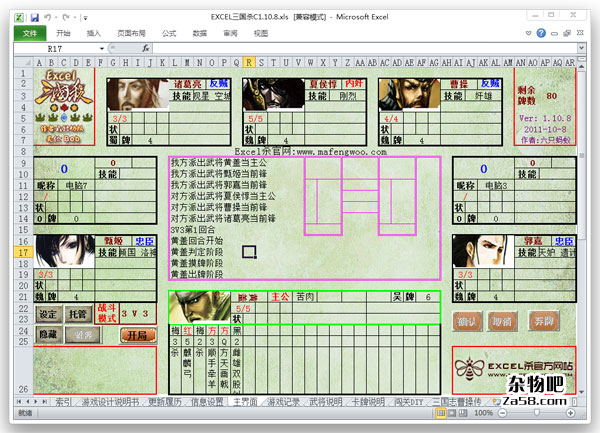Open the 审阅 Review ribbon tab
The height and width of the screenshot is (433, 600).
coord(230,33)
